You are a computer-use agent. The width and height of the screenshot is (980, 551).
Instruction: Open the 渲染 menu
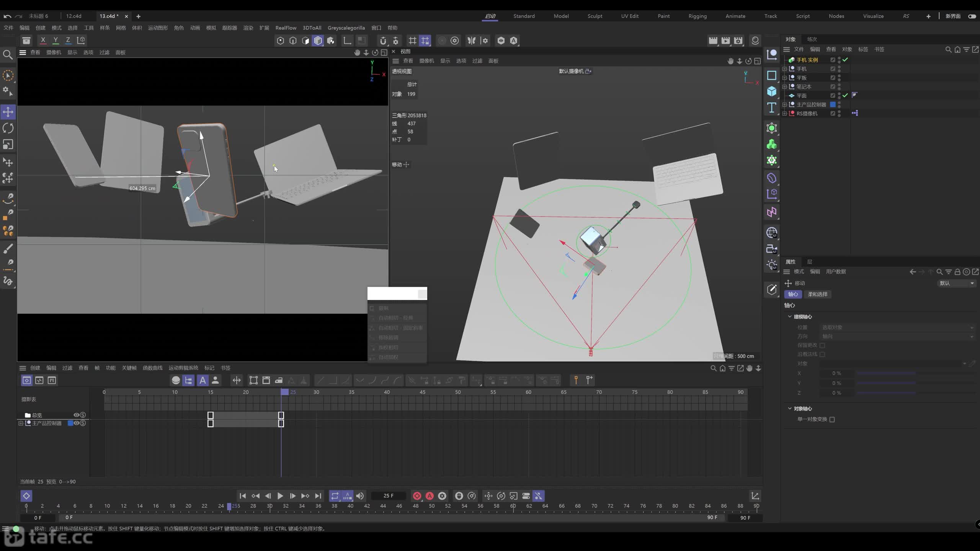[x=248, y=28]
